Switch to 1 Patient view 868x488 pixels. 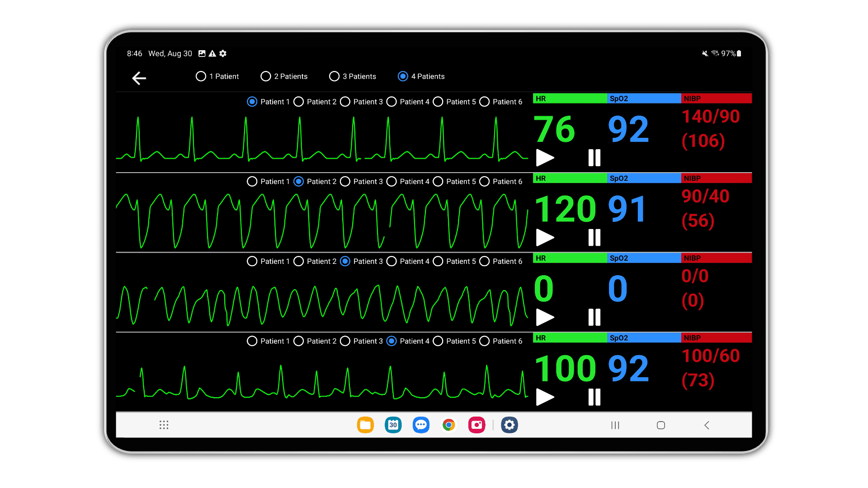click(201, 76)
